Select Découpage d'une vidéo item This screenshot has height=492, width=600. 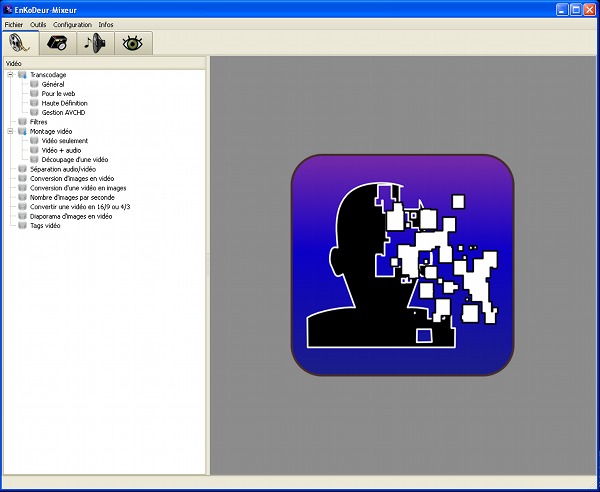(75, 160)
